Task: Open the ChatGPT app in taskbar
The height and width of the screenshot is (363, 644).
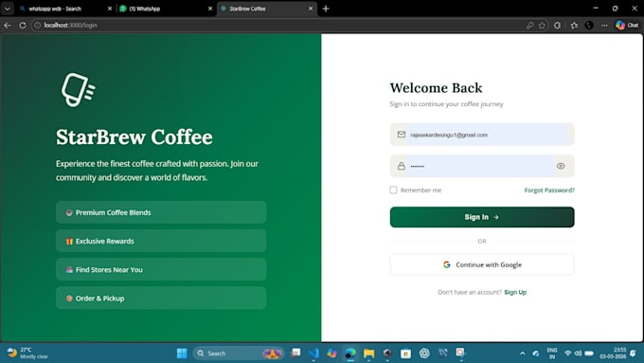Action: pyautogui.click(x=424, y=354)
